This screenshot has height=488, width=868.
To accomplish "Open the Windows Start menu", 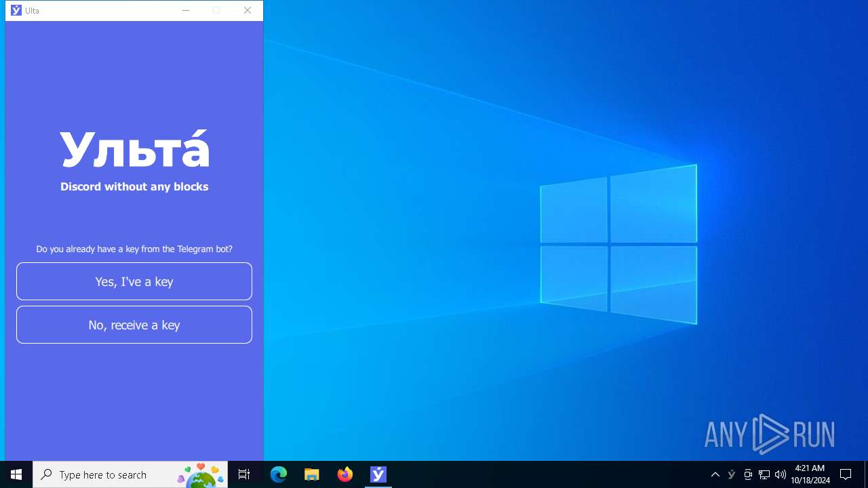I will point(16,474).
